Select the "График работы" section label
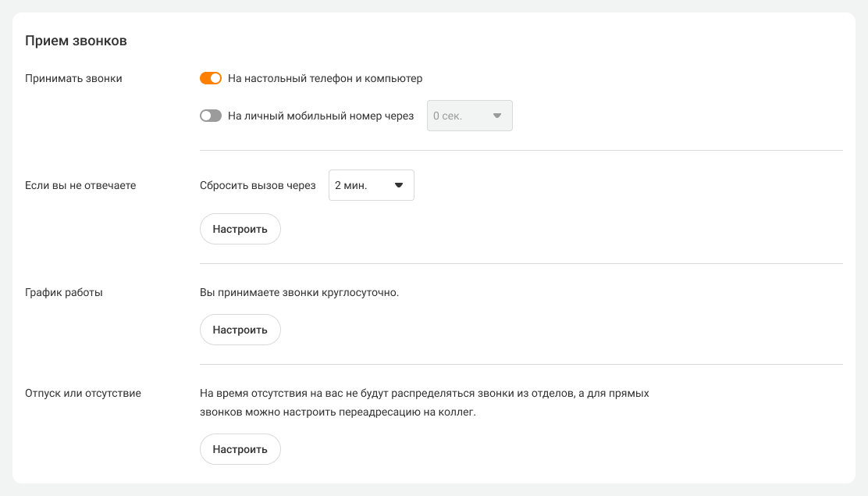The width and height of the screenshot is (868, 496). [64, 292]
